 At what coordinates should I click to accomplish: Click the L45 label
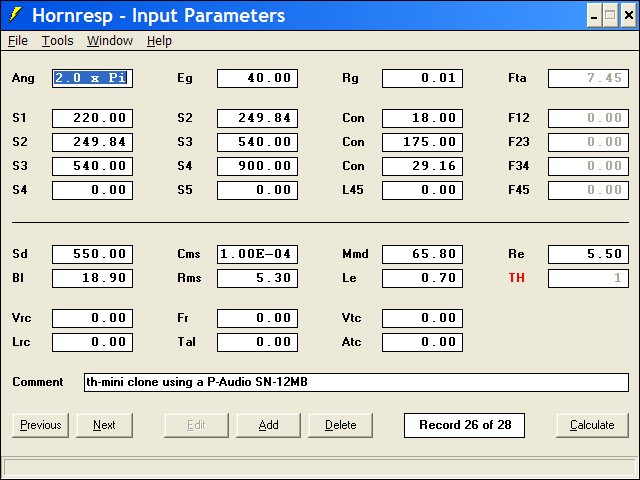pos(353,190)
